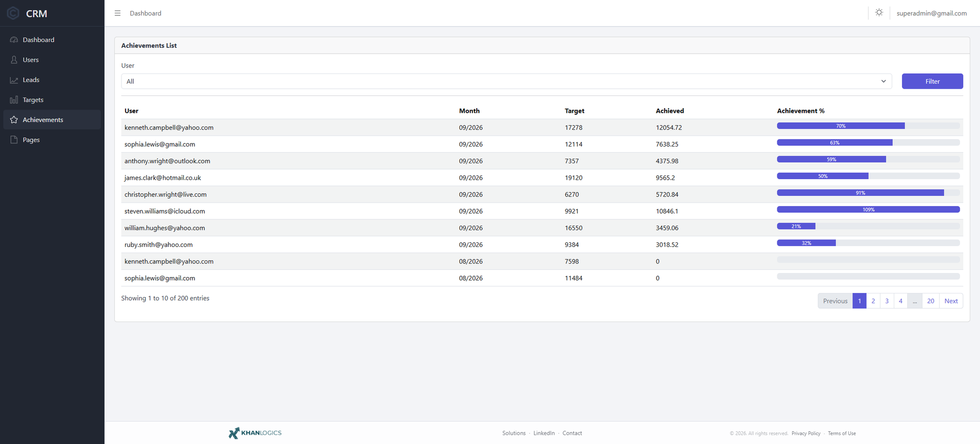Open the Privacy Policy link

pyautogui.click(x=806, y=434)
